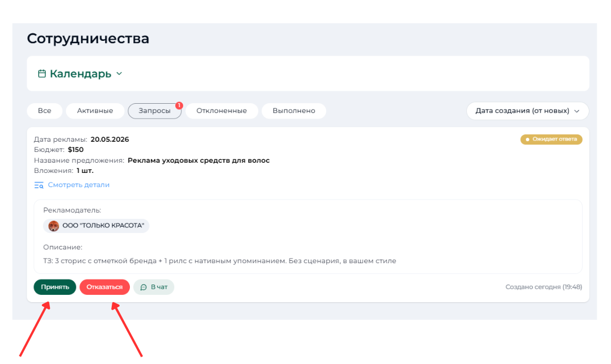This screenshot has width=611, height=364.
Task: Click the details list icon before Смотреть детали
Action: (x=39, y=185)
